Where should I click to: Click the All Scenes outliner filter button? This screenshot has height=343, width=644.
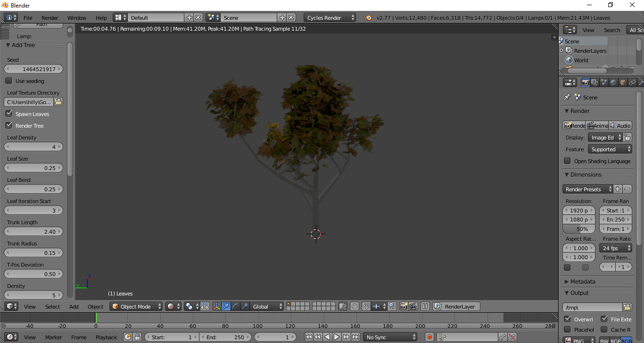[635, 30]
